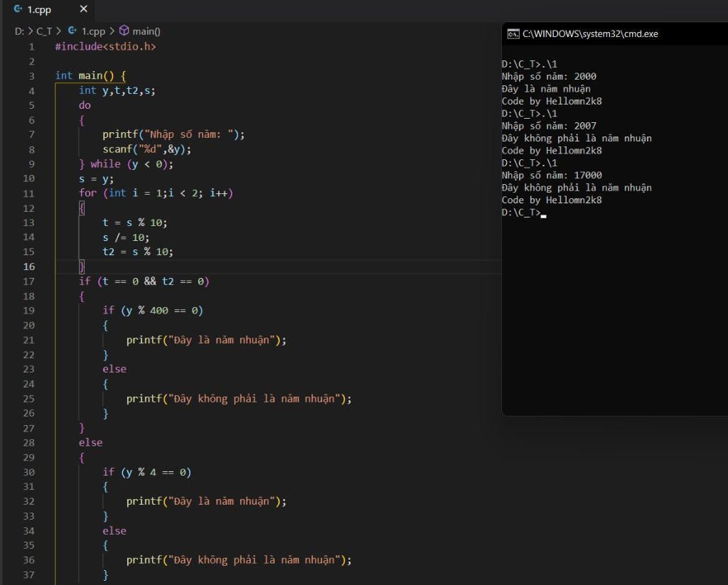
Task: Click the cmd line "Đây là năm nhuận"
Action: pos(546,89)
